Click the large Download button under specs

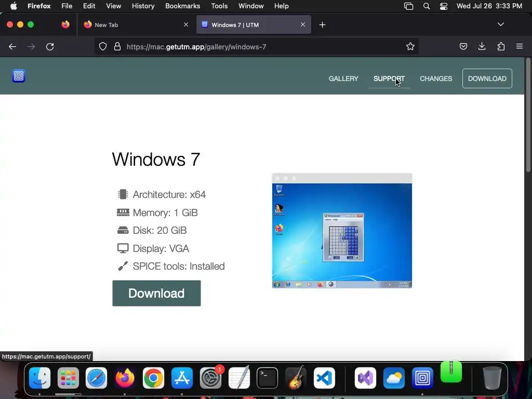coord(156,293)
